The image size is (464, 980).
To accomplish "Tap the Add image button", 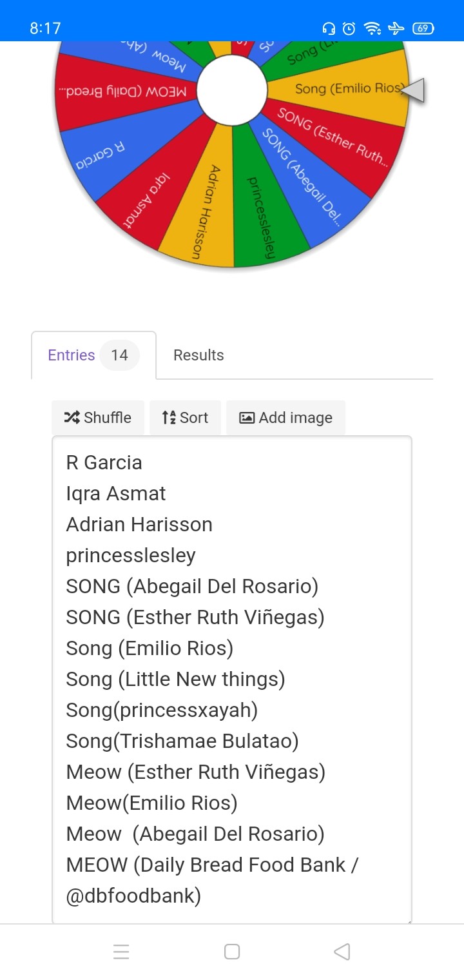I will click(285, 417).
